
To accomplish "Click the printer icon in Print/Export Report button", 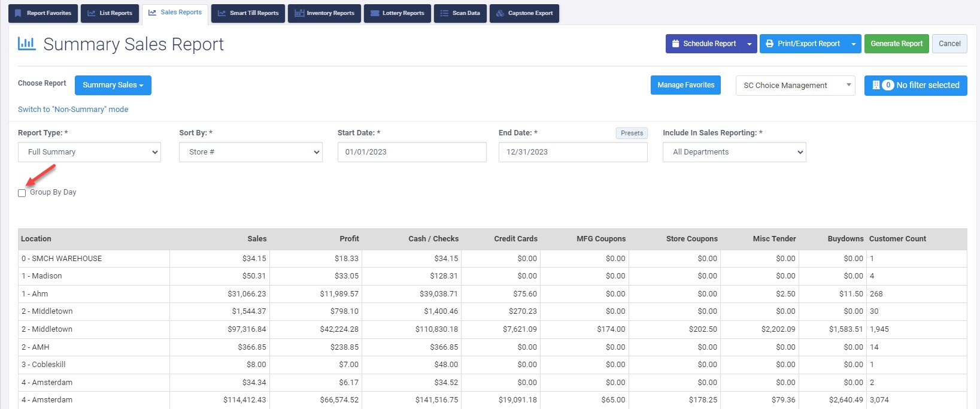I will click(770, 44).
